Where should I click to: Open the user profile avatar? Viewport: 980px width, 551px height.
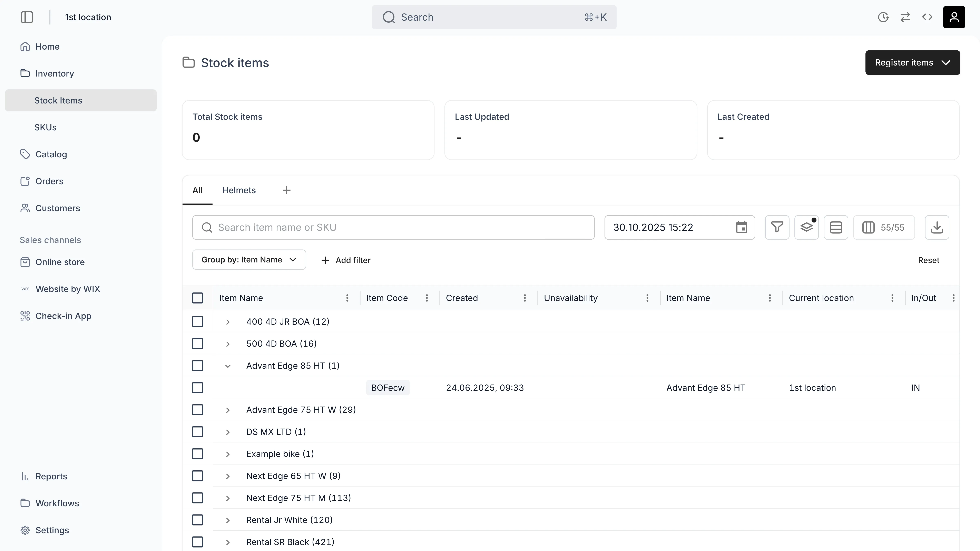coord(954,17)
